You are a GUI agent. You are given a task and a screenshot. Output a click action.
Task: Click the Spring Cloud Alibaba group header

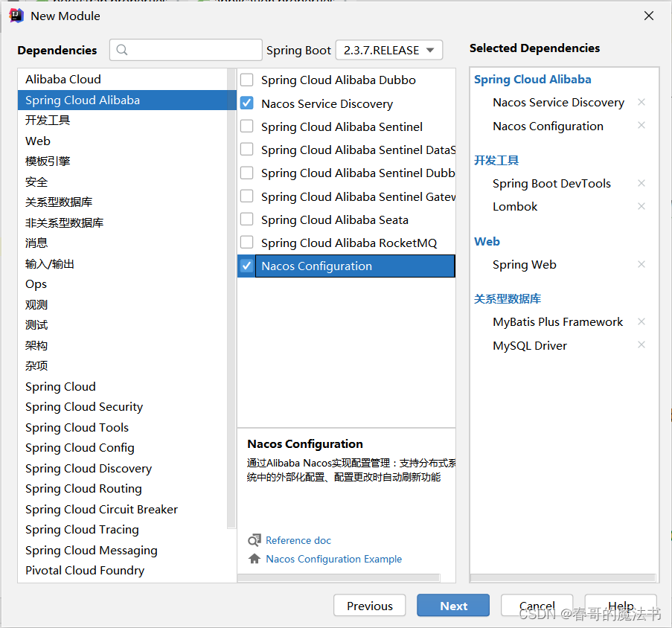pos(532,80)
